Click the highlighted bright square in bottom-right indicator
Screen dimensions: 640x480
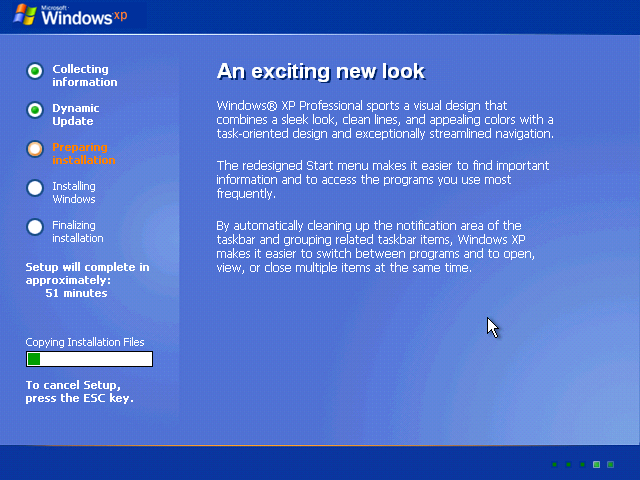[597, 464]
